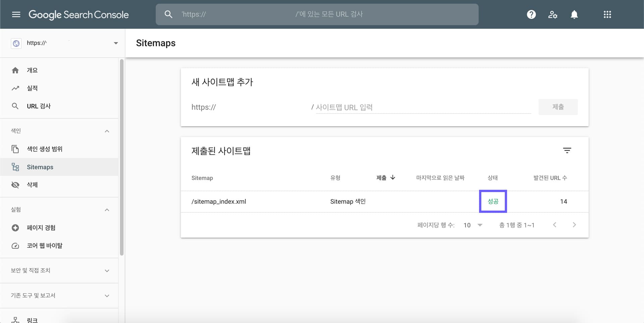The image size is (644, 323).
Task: Open user settings from the top bar
Action: pyautogui.click(x=552, y=14)
